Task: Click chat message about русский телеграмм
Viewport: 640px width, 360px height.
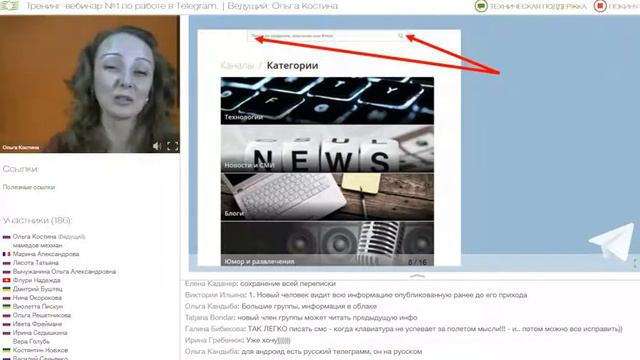Action: (304, 351)
